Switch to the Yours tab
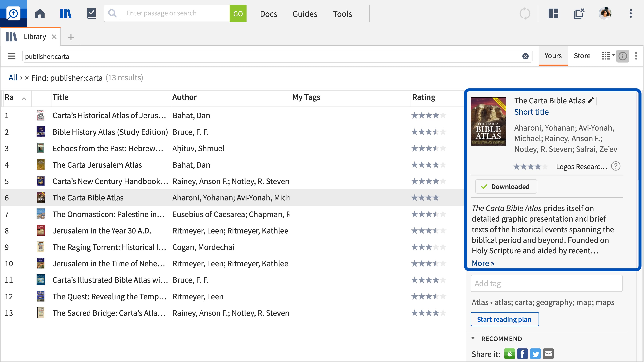 pyautogui.click(x=553, y=56)
